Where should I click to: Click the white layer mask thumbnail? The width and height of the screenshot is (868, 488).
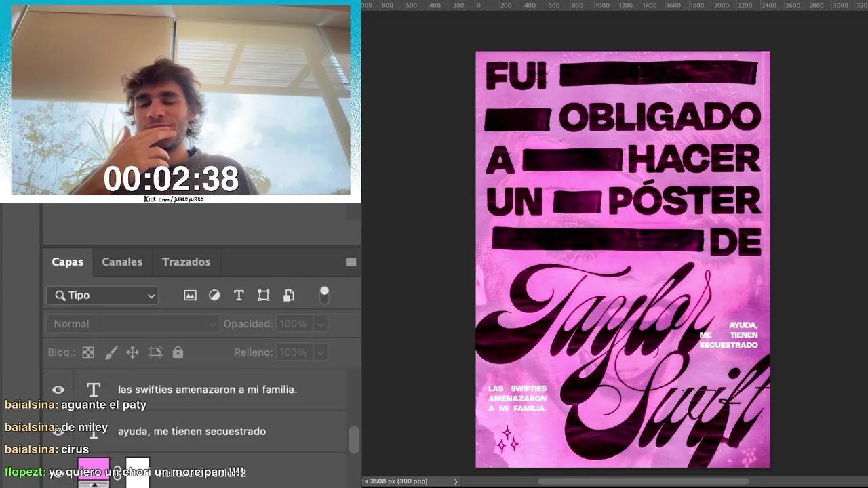(138, 472)
